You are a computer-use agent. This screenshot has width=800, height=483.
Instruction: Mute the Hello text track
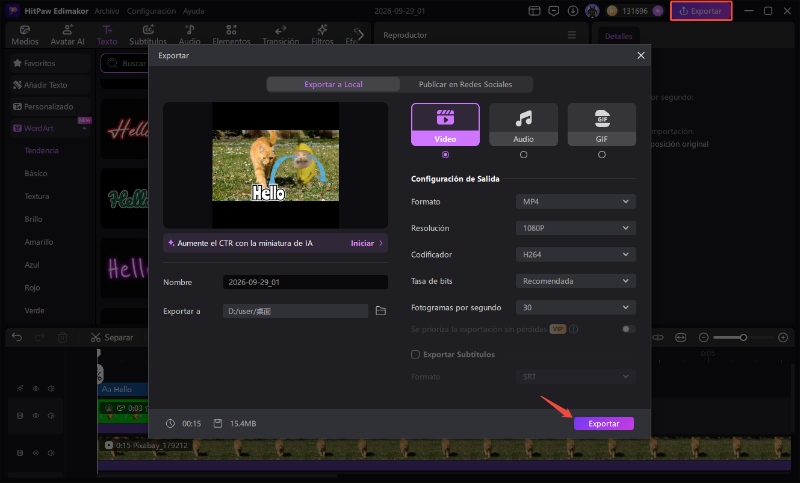(51, 388)
